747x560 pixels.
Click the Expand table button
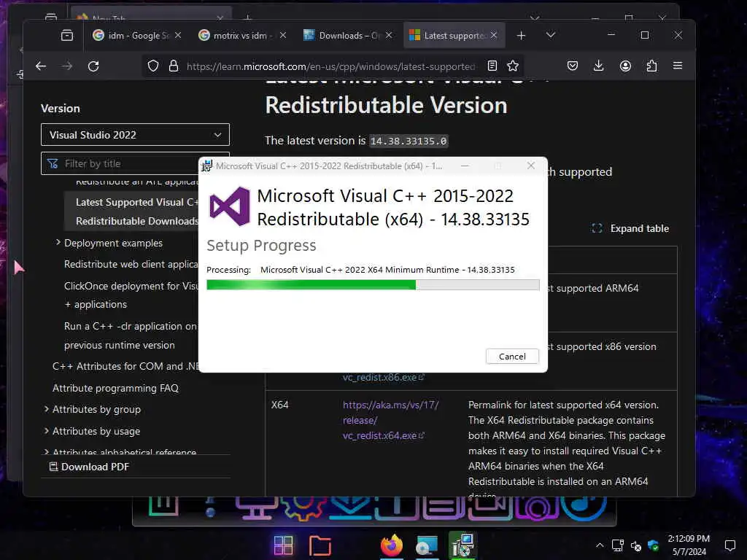630,228
